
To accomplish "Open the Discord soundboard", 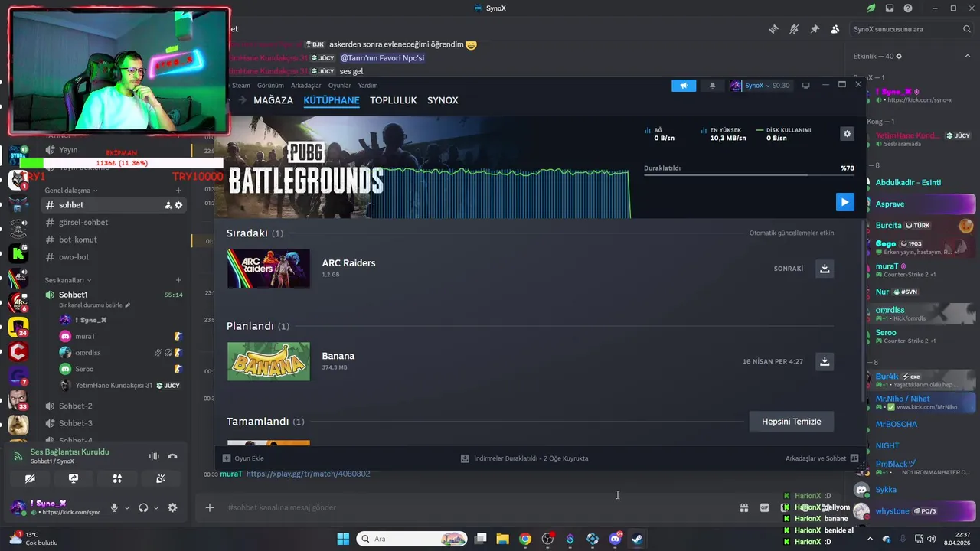I will (x=161, y=478).
